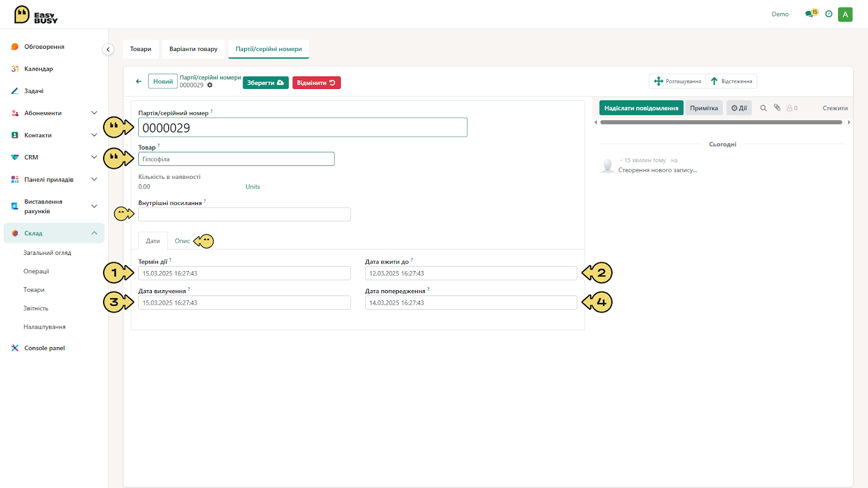Screen dimensions: 868x488
Task: Click the Дата вжити до date field
Action: (471, 273)
